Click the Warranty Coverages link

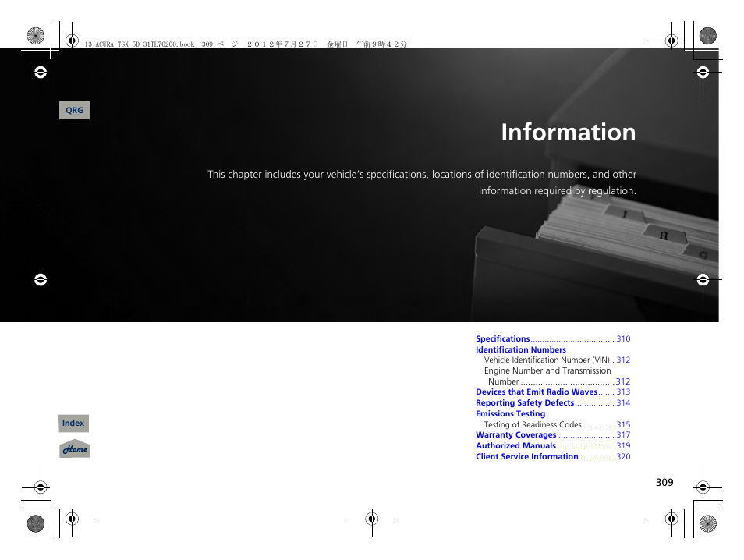[516, 434]
